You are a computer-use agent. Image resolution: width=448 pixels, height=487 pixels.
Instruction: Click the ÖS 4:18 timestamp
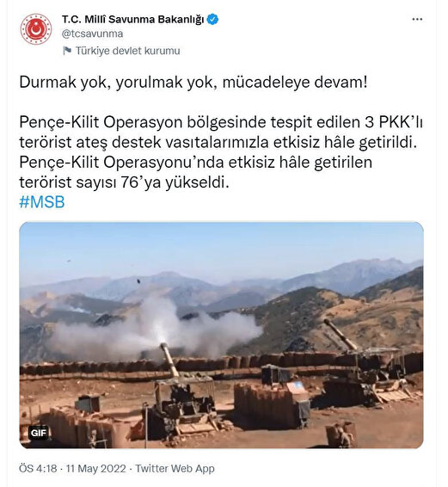pos(38,468)
